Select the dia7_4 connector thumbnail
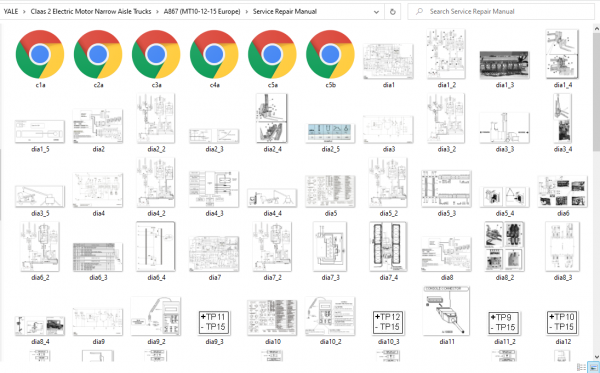The width and height of the screenshot is (600, 373). pos(388,246)
